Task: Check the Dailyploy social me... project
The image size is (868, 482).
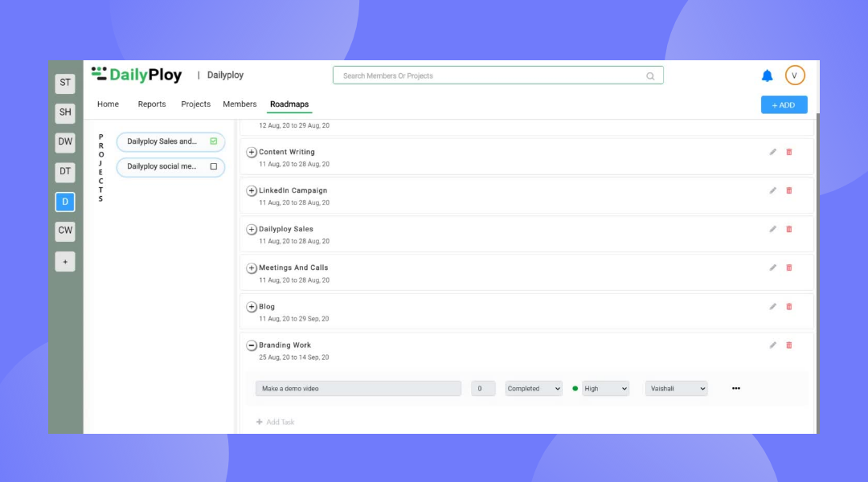Action: click(214, 166)
